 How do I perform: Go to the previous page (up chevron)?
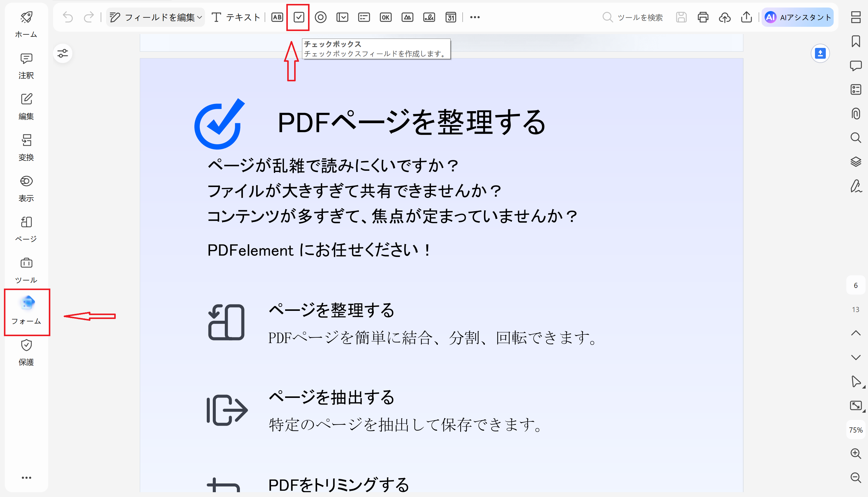pos(856,333)
